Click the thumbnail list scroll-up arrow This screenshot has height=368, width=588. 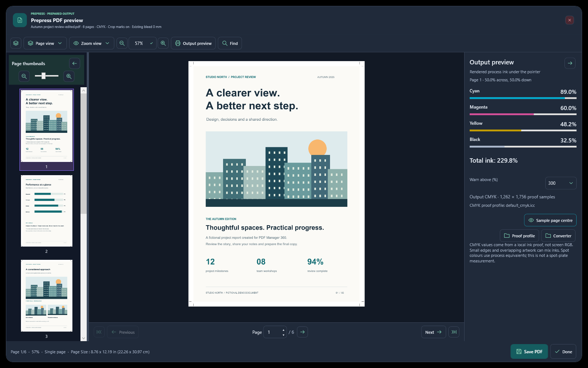tap(83, 91)
